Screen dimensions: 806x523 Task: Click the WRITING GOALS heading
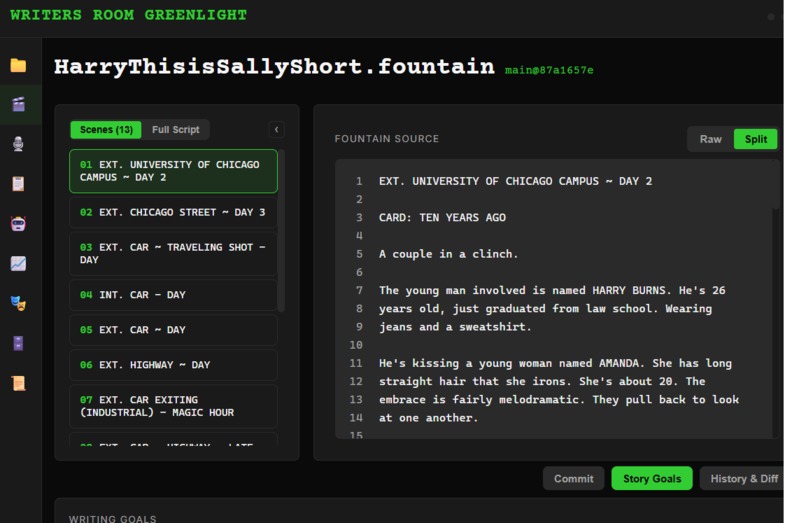[x=113, y=518]
